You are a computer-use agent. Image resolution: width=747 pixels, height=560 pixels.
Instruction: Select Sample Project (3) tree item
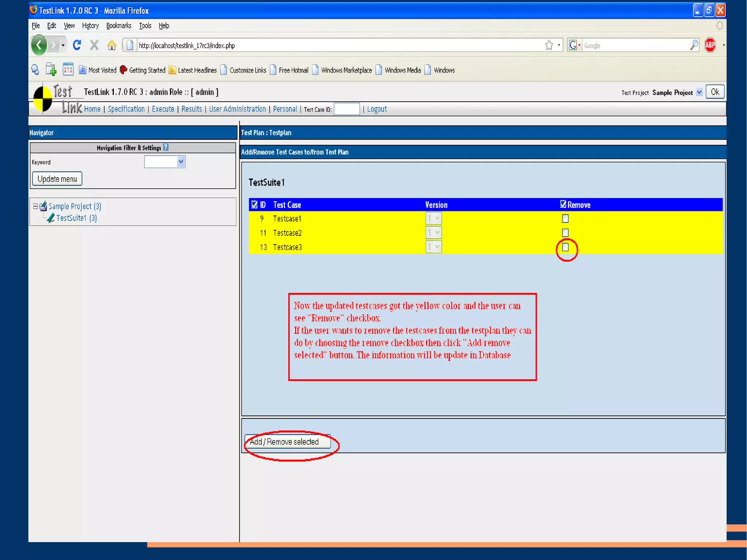click(x=75, y=206)
